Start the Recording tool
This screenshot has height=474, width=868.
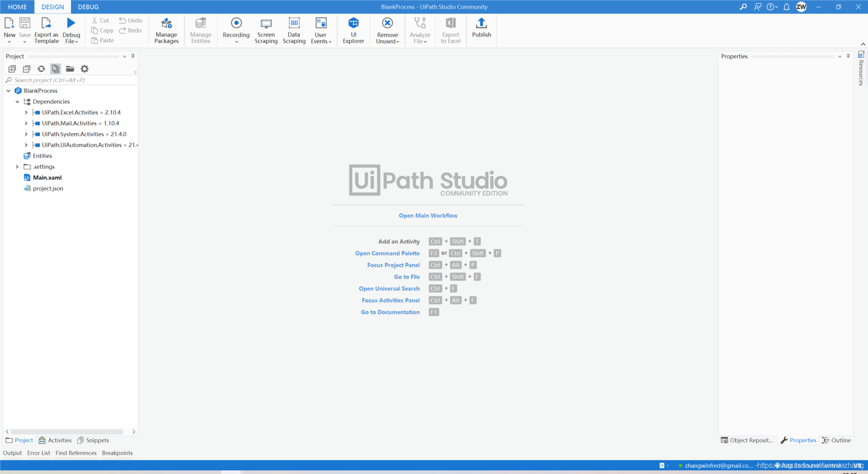click(x=236, y=30)
